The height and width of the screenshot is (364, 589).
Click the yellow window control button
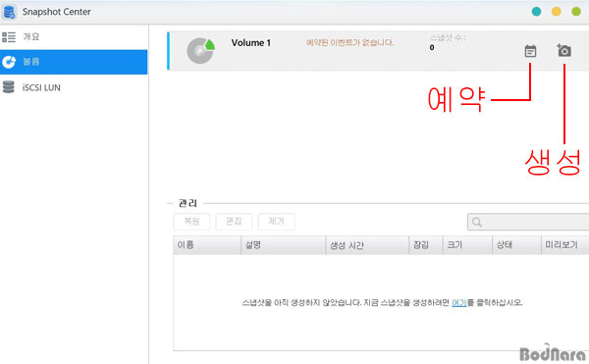click(x=557, y=12)
